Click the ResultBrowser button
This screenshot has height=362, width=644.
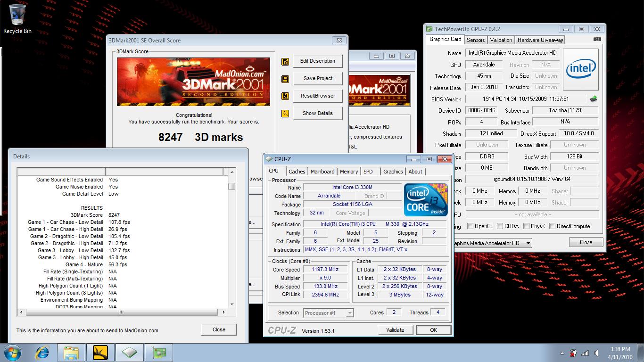point(318,96)
